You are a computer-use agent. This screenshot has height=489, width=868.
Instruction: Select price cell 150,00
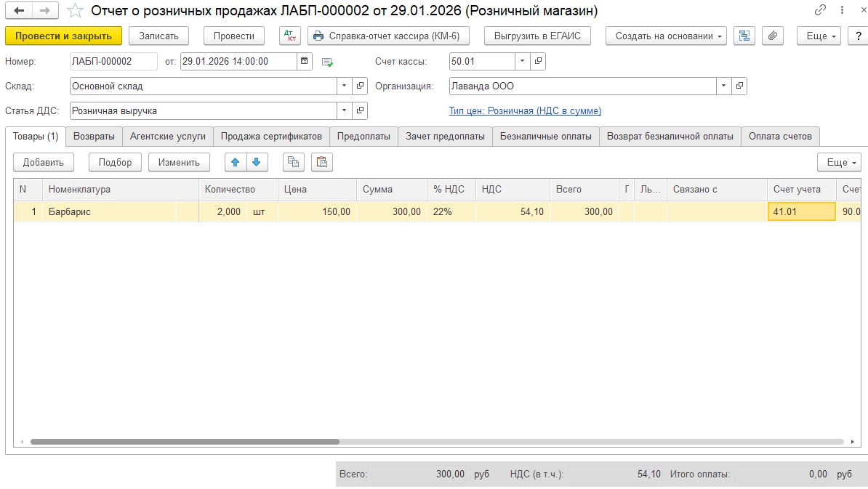tap(317, 212)
